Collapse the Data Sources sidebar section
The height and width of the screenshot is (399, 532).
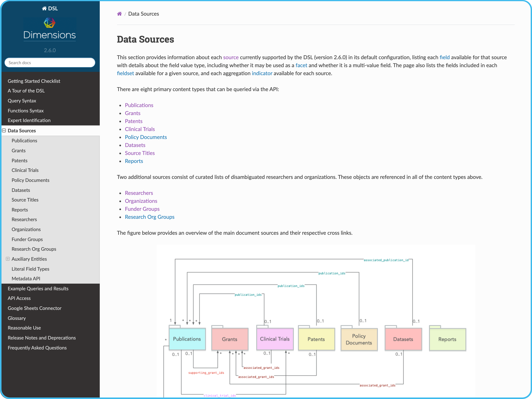[x=4, y=131]
